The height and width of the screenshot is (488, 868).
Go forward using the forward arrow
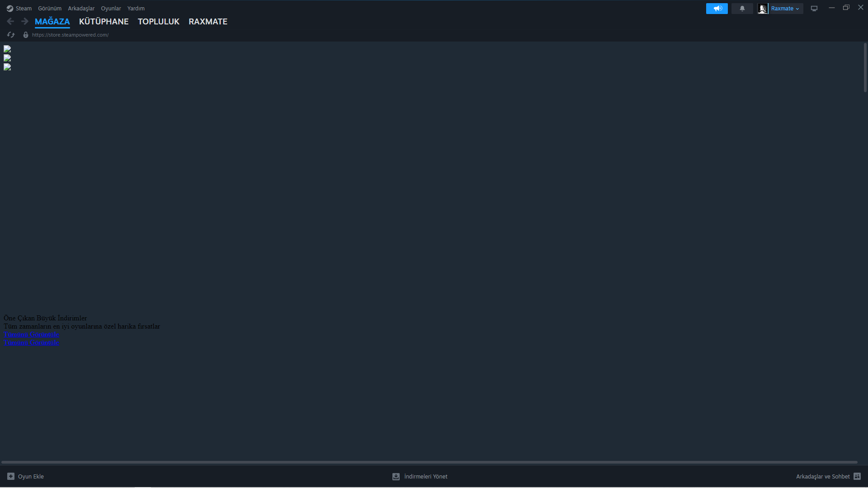coord(25,21)
